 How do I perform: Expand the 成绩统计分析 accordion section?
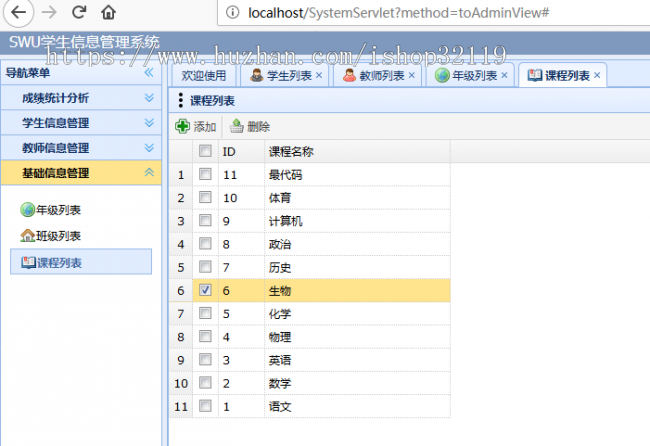tap(81, 98)
